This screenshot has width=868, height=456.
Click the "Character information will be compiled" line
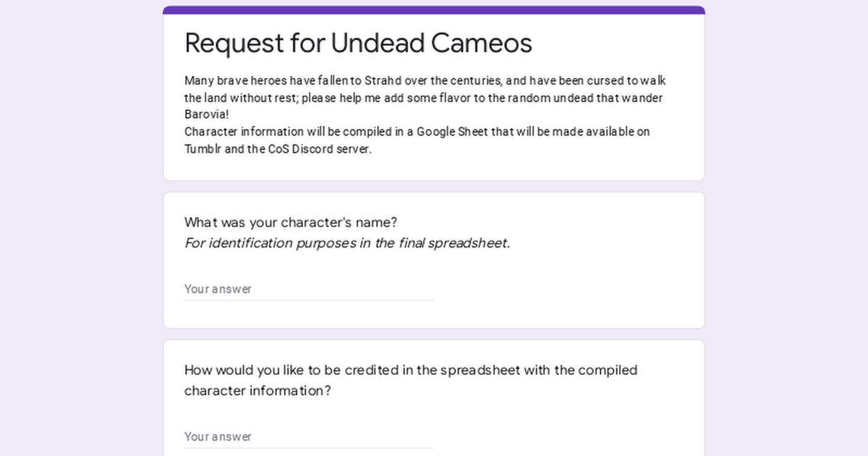tap(417, 132)
